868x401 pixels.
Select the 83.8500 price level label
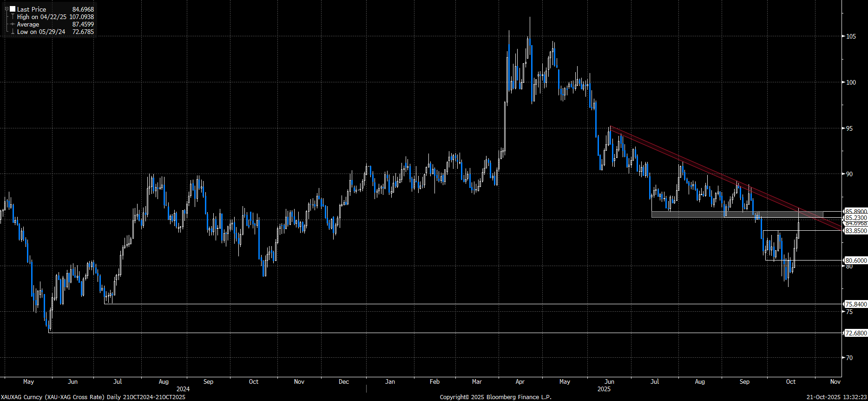pyautogui.click(x=855, y=231)
